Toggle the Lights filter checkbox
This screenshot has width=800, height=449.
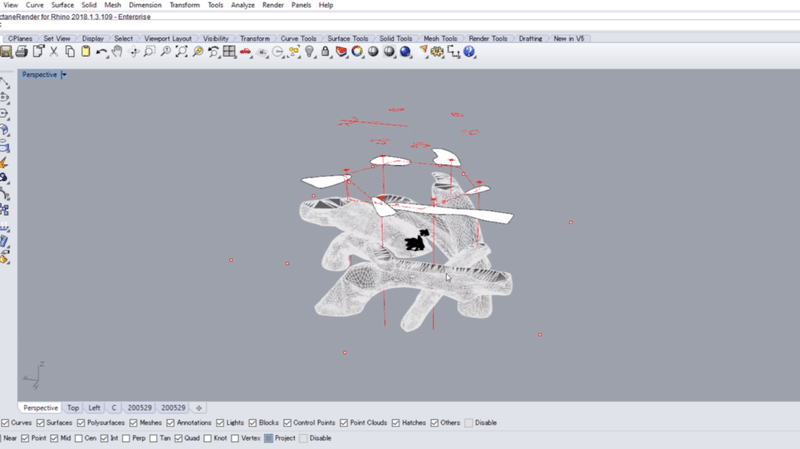pos(220,423)
